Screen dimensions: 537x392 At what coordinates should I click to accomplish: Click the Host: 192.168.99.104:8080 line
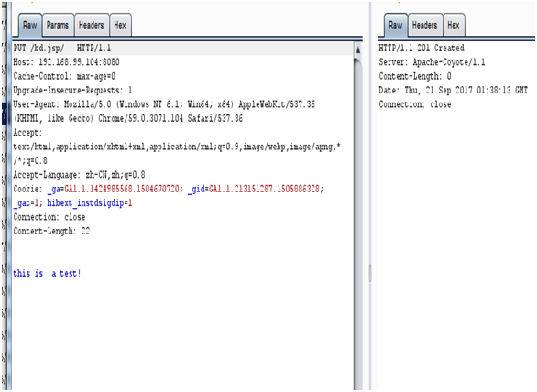[x=66, y=62]
